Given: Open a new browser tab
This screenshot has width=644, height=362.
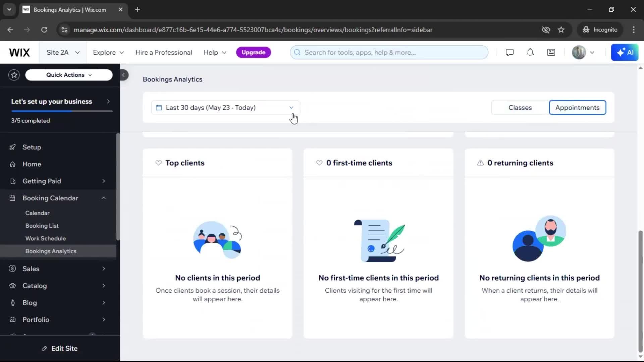Looking at the screenshot, I should pyautogui.click(x=138, y=9).
